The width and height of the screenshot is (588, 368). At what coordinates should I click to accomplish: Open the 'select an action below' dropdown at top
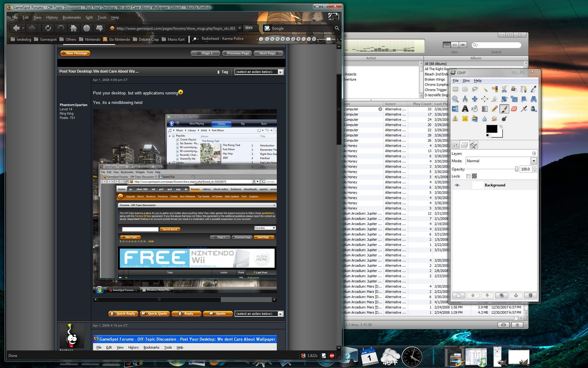coord(258,72)
